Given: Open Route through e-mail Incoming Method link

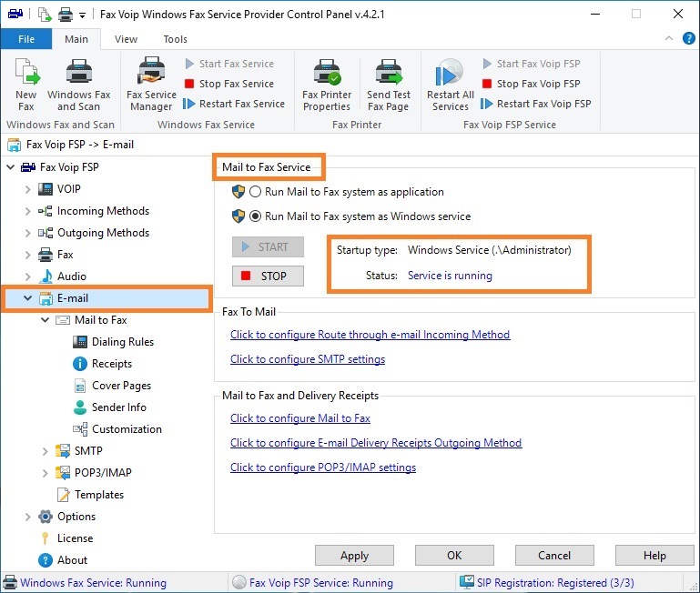Looking at the screenshot, I should [x=370, y=335].
